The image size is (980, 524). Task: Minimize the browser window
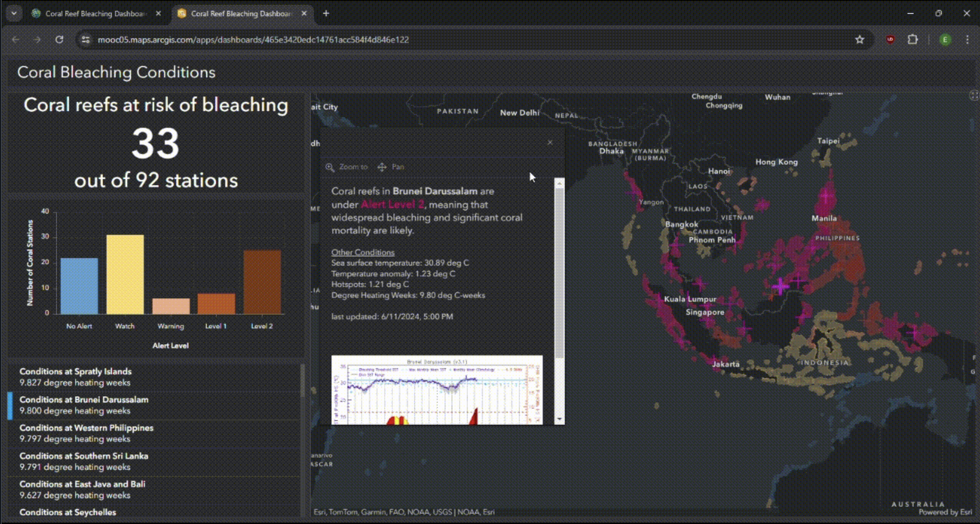click(x=910, y=13)
